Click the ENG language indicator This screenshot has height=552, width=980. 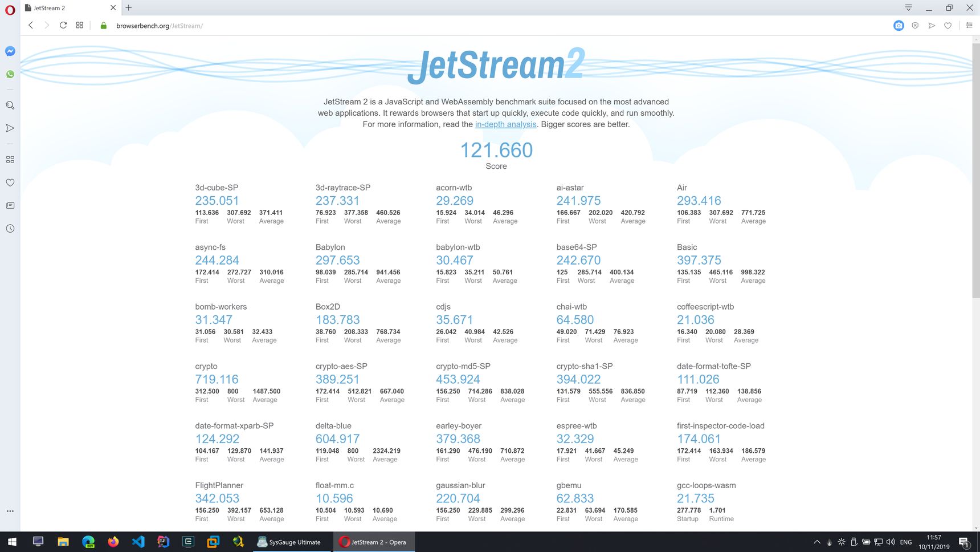(x=906, y=542)
